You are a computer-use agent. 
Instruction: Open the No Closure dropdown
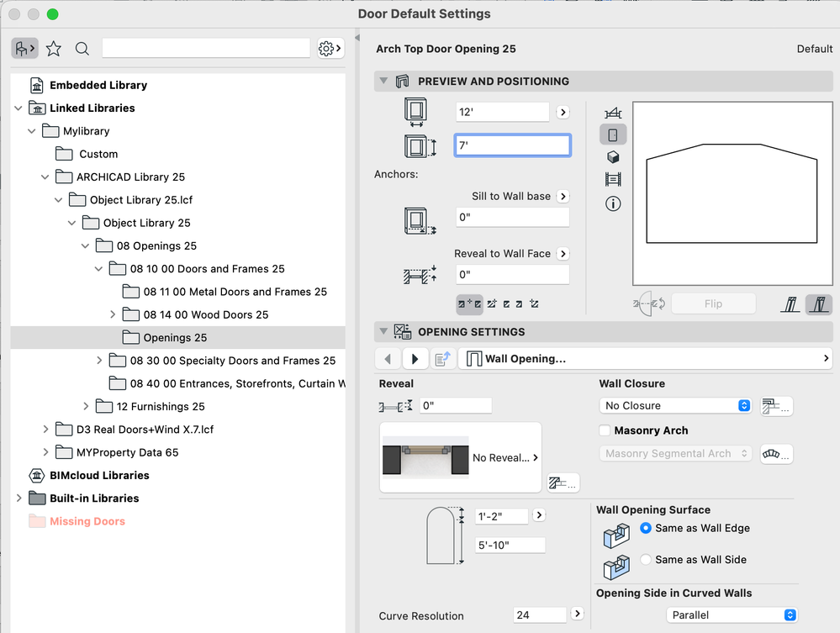tap(675, 405)
